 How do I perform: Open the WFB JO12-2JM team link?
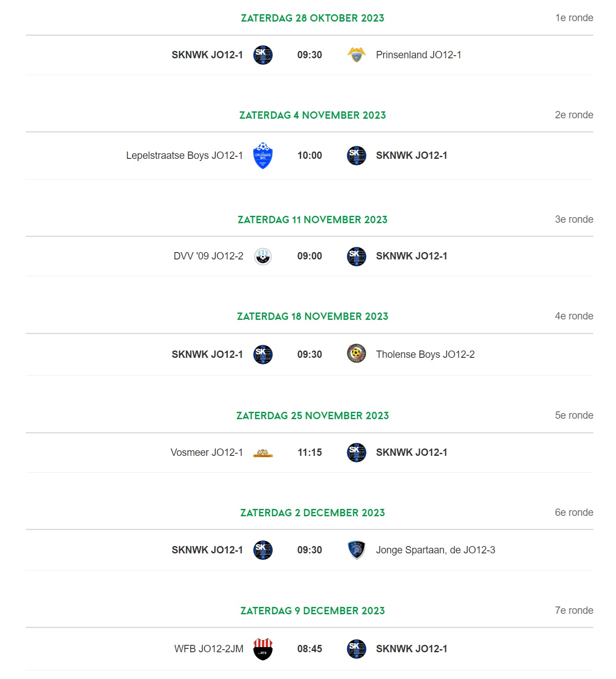(209, 649)
